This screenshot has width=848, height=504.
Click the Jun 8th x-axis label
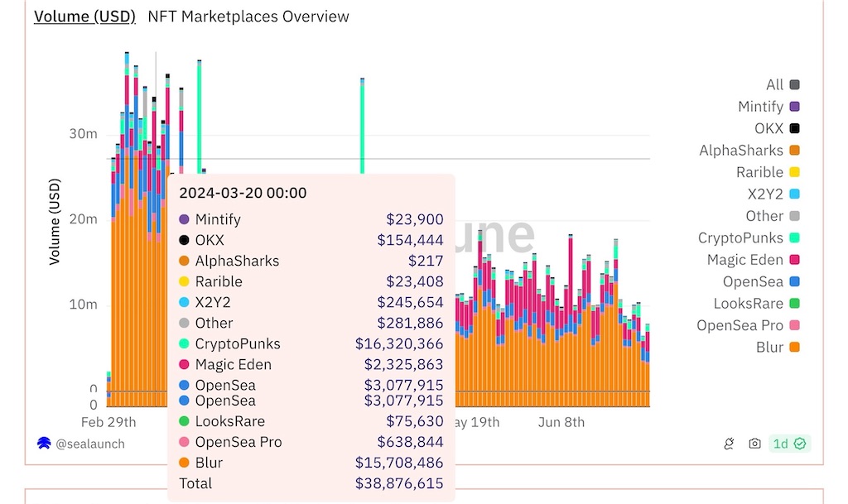[561, 422]
